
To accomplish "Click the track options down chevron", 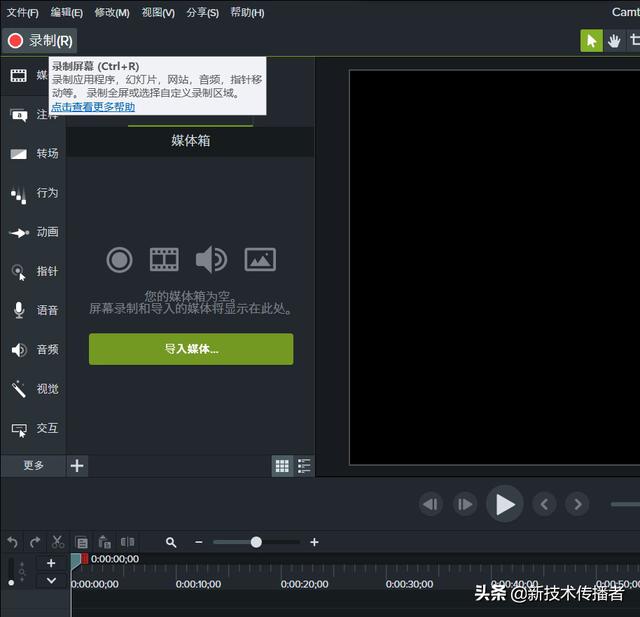I will tap(51, 581).
